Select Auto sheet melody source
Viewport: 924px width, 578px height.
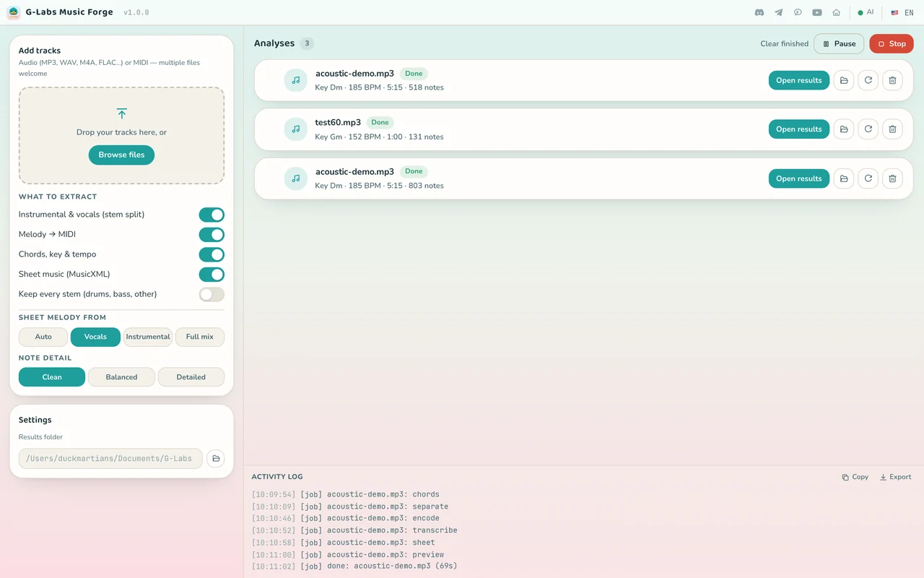43,337
